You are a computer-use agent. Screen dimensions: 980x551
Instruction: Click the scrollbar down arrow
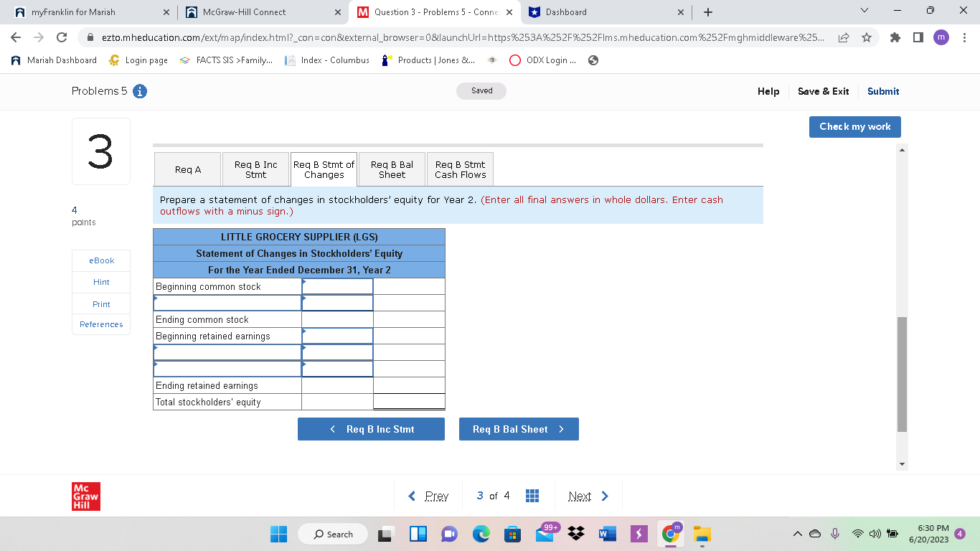(x=902, y=464)
